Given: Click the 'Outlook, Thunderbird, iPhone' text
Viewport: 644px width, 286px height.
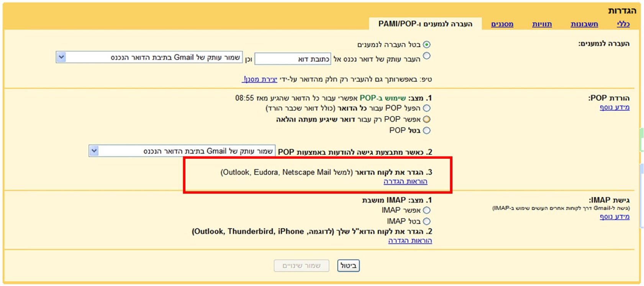Looking at the screenshot, I should point(249,231).
